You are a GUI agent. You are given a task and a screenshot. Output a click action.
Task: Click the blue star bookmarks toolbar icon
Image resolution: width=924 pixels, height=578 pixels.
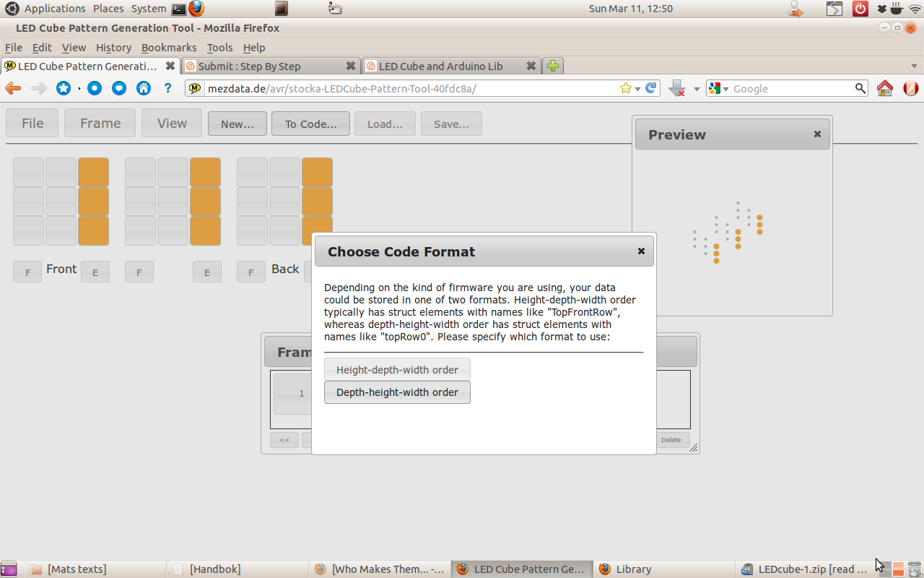(64, 88)
